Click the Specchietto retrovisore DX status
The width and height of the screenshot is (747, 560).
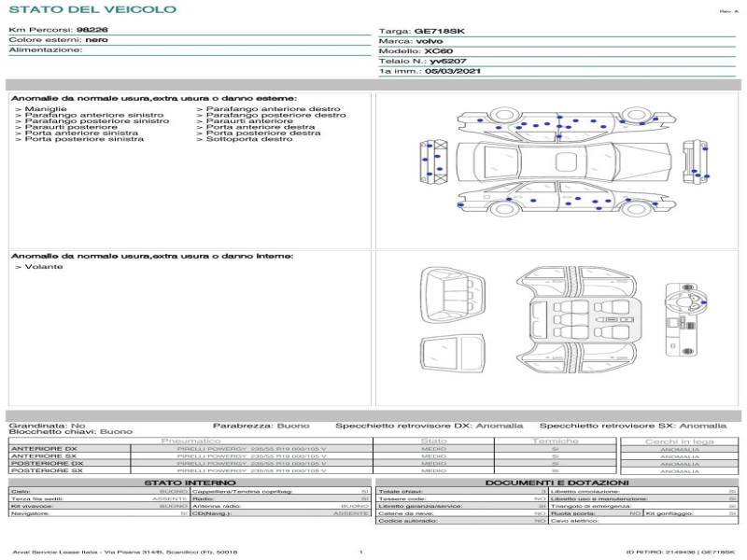(x=429, y=425)
